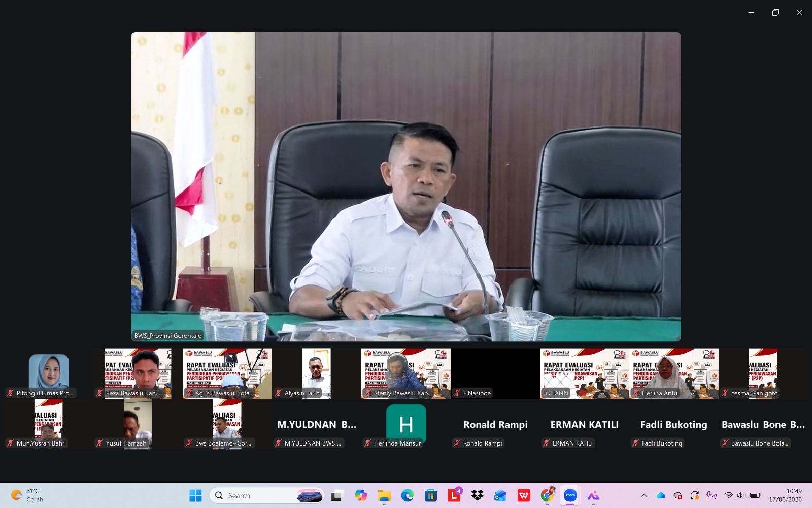Open Microsoft Edge from taskbar
Screen dimensions: 812x508
(408, 495)
